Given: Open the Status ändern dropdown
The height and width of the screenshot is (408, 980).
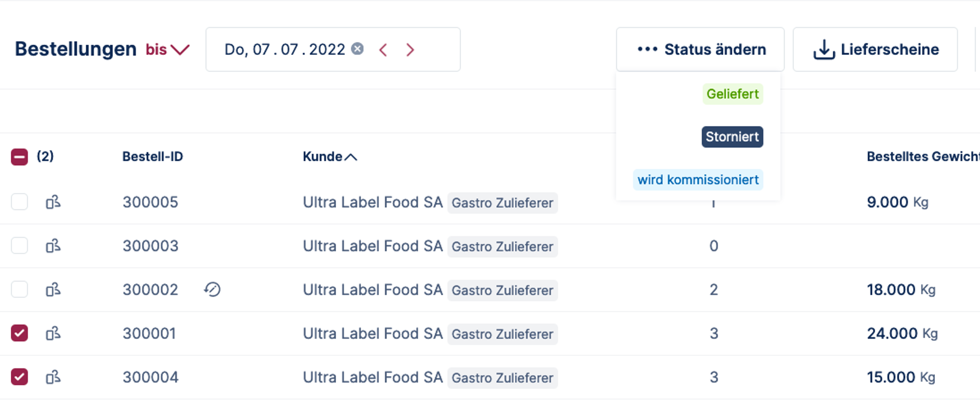Looking at the screenshot, I should tap(700, 50).
